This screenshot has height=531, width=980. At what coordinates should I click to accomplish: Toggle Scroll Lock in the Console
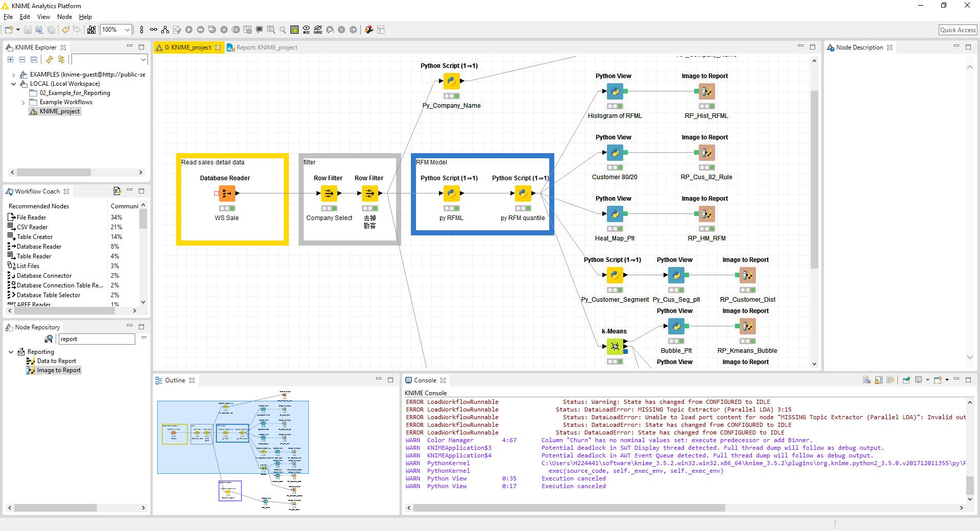pyautogui.click(x=878, y=380)
